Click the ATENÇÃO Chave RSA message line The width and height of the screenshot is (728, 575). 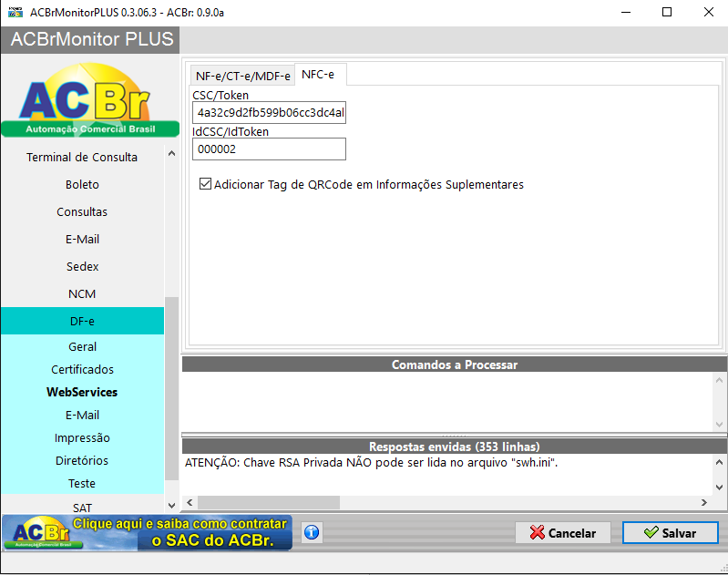(x=371, y=463)
